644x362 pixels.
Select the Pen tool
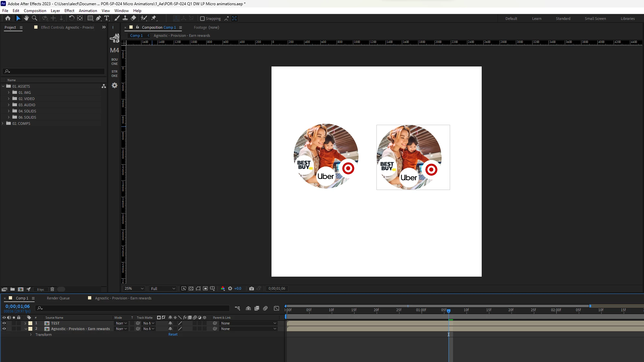pos(98,18)
